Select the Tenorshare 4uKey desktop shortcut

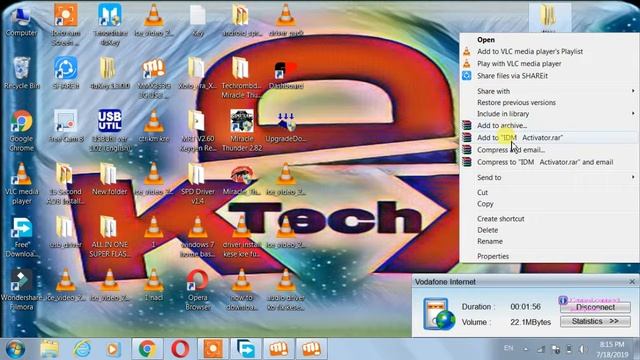(x=109, y=24)
